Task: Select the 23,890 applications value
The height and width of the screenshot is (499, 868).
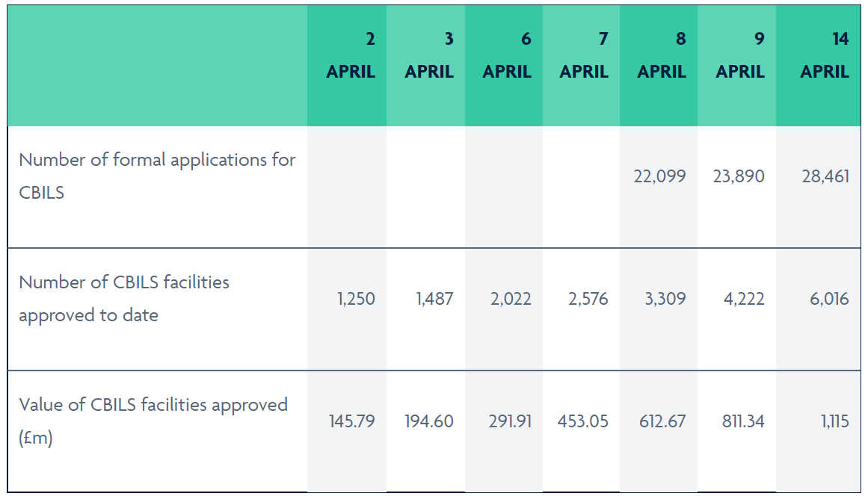Action: [x=739, y=177]
